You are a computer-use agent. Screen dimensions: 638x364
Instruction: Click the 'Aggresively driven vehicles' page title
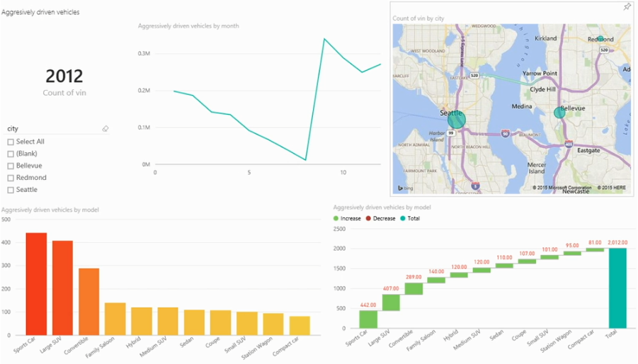(x=40, y=12)
